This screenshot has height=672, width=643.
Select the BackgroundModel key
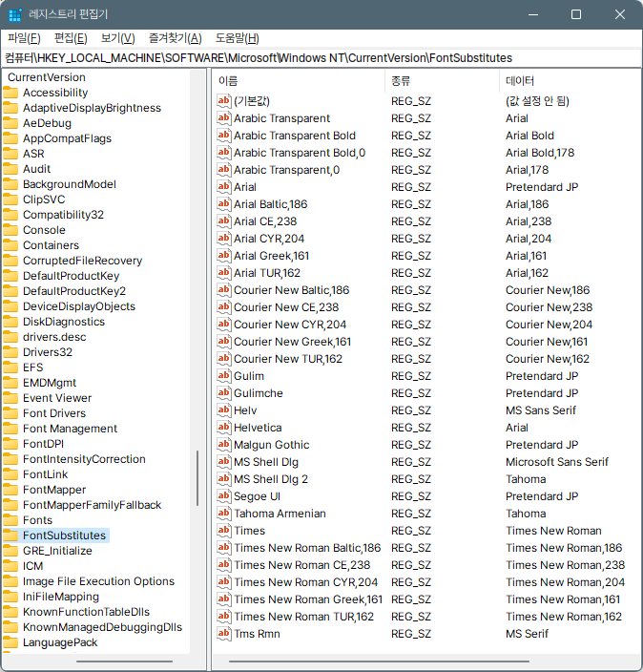[x=70, y=184]
